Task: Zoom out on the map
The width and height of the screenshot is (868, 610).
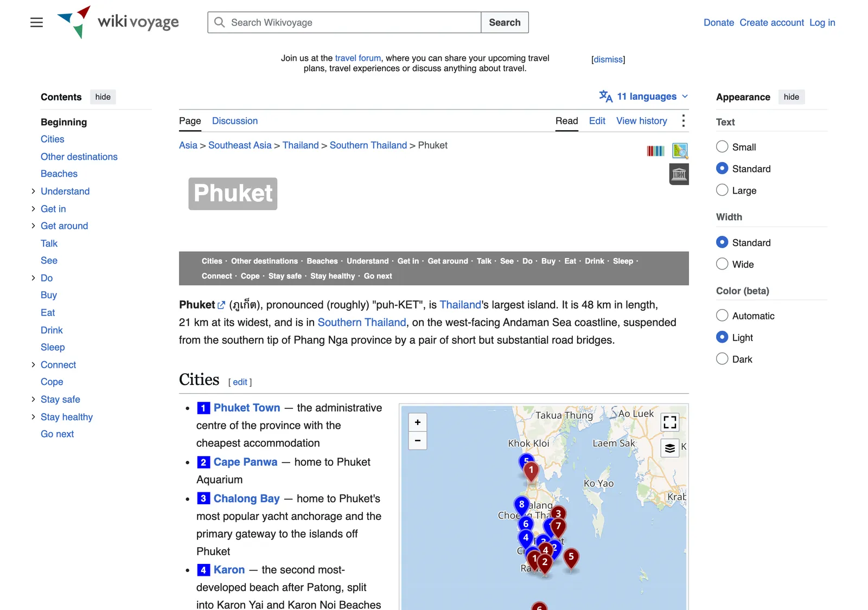Action: (x=418, y=441)
